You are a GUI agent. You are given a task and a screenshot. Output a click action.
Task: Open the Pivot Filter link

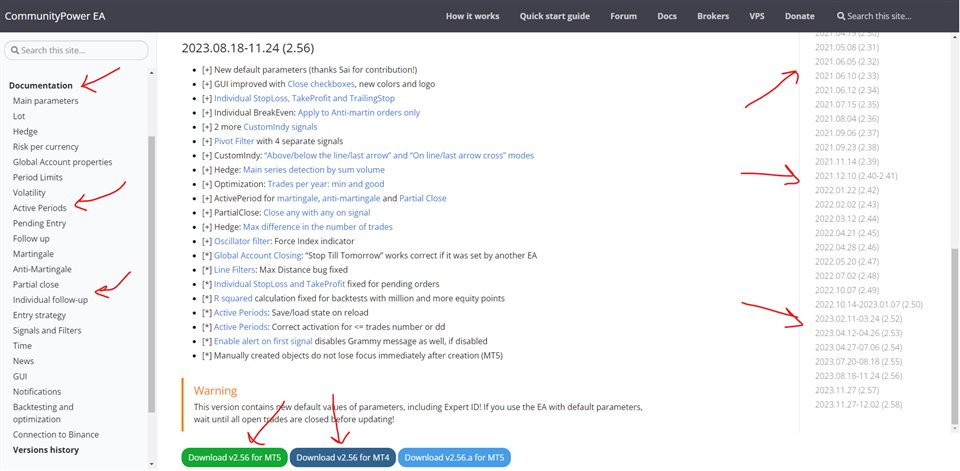click(234, 141)
